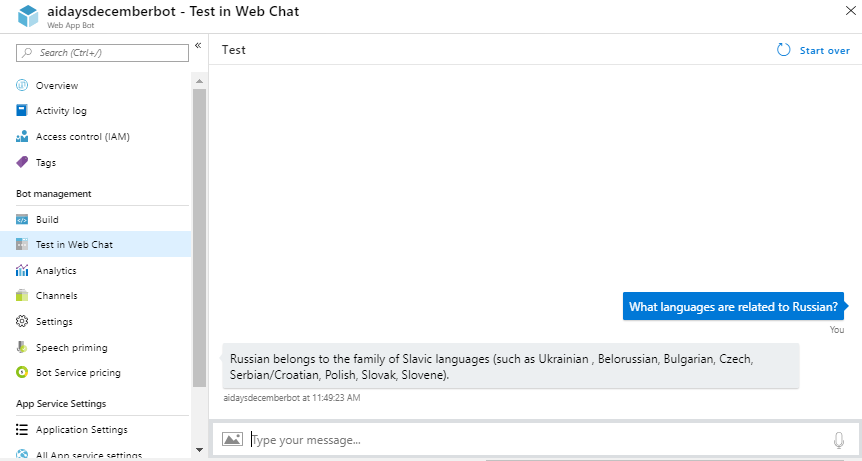
Task: Click the Activity log icon
Action: point(22,110)
